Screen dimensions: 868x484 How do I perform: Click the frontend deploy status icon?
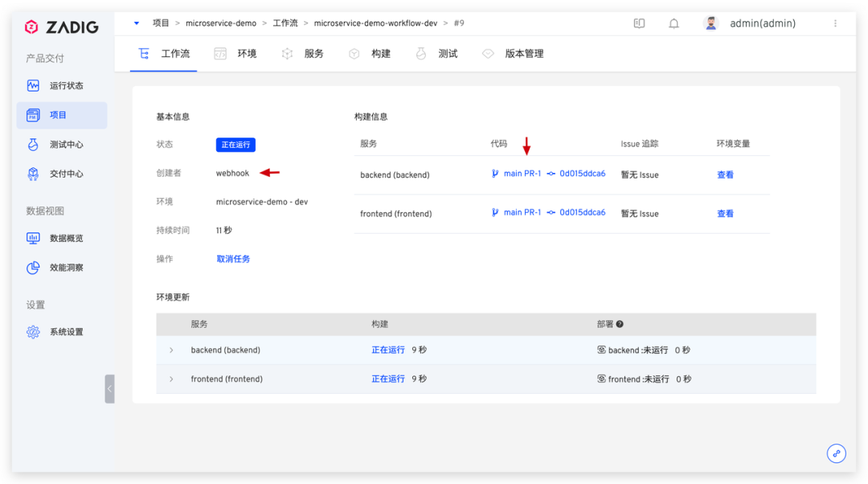(x=601, y=379)
